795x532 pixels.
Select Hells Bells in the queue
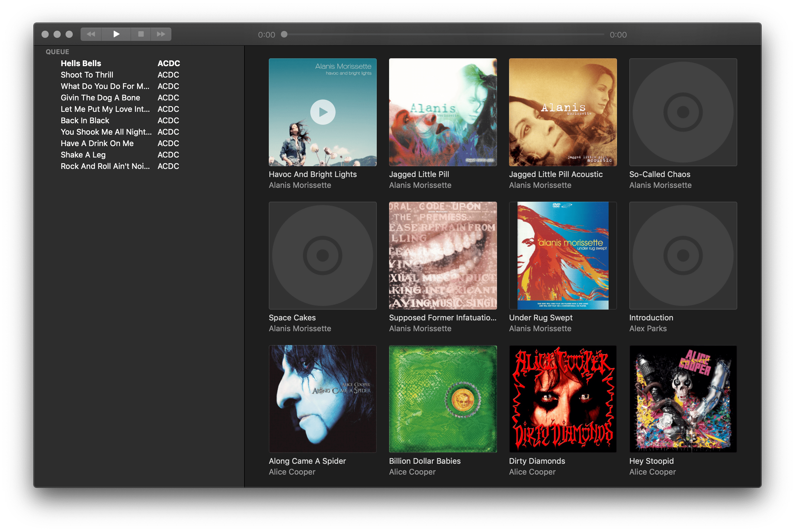click(81, 63)
